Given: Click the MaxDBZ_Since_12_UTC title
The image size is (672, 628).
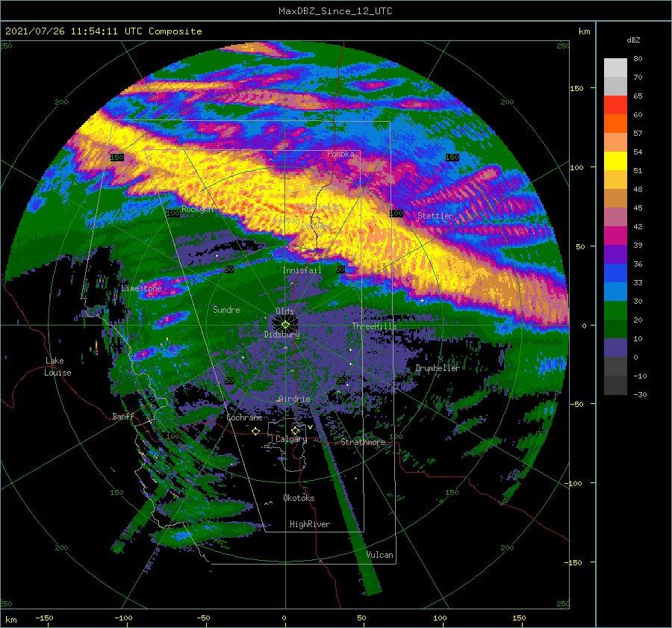Looking at the screenshot, I should tap(335, 11).
